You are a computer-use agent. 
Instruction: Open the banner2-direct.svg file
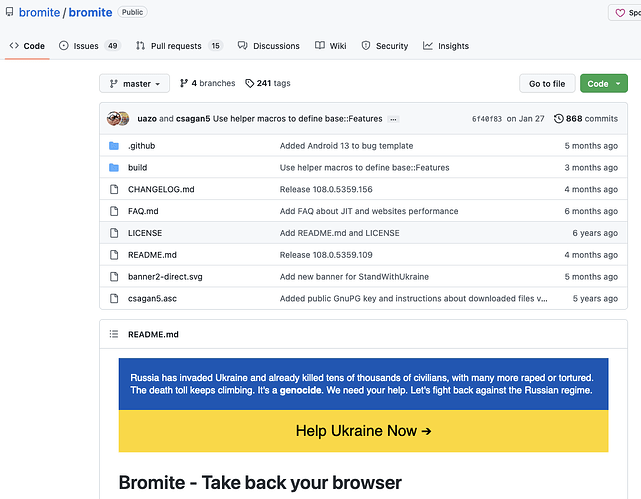pos(165,277)
